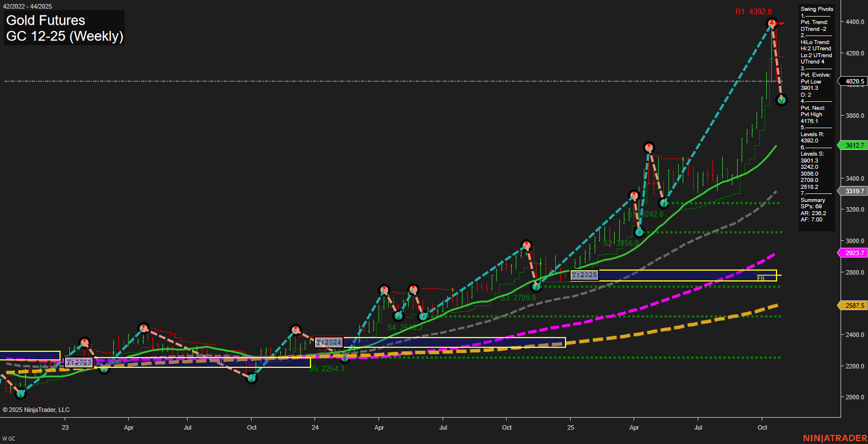Select the swing low pivot marker at S3: 2709.0 line
This screenshot has height=444, width=868.
pyautogui.click(x=536, y=287)
